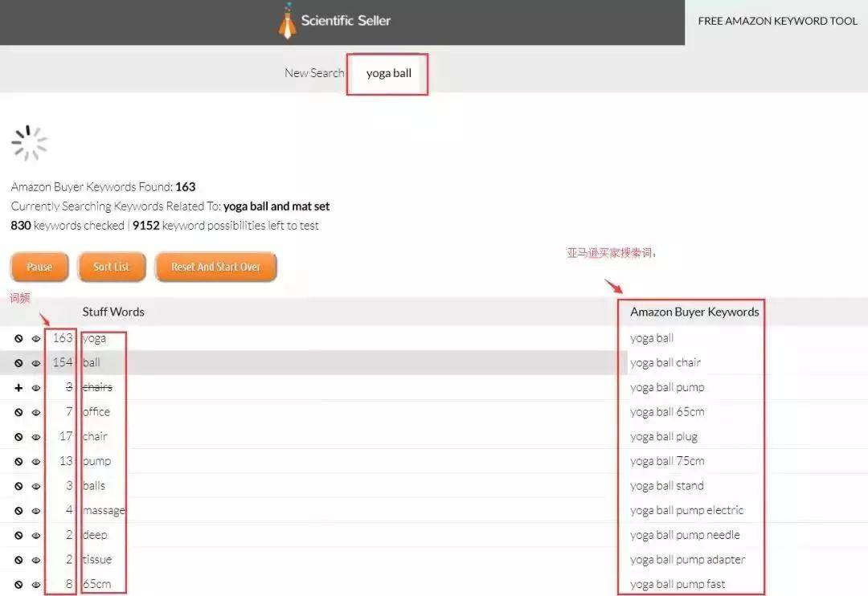Click the frequency count 13
868x596 pixels.
coord(66,461)
